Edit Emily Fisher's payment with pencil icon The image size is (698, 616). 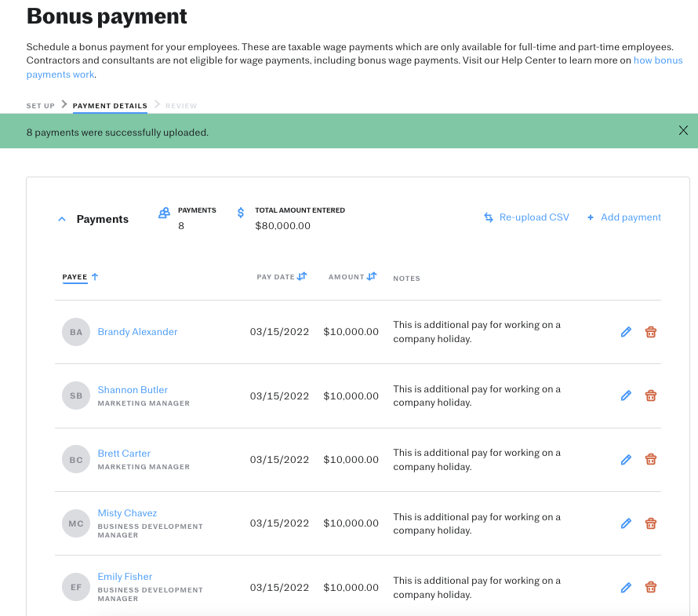point(626,588)
